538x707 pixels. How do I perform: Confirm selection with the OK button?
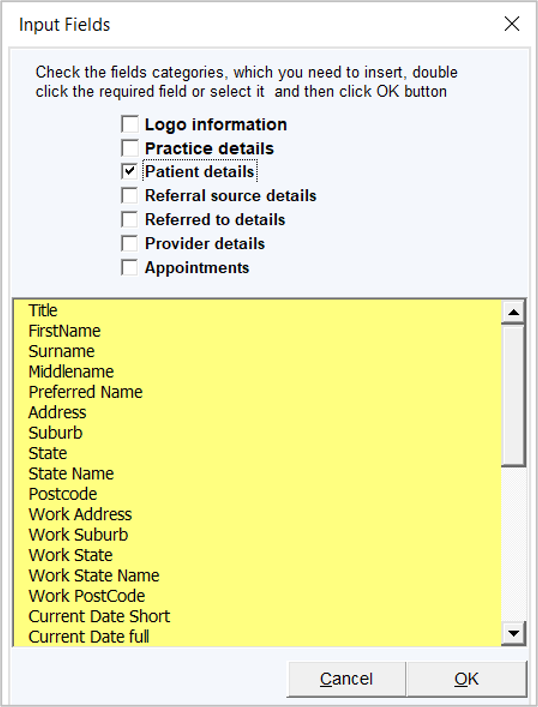(466, 679)
